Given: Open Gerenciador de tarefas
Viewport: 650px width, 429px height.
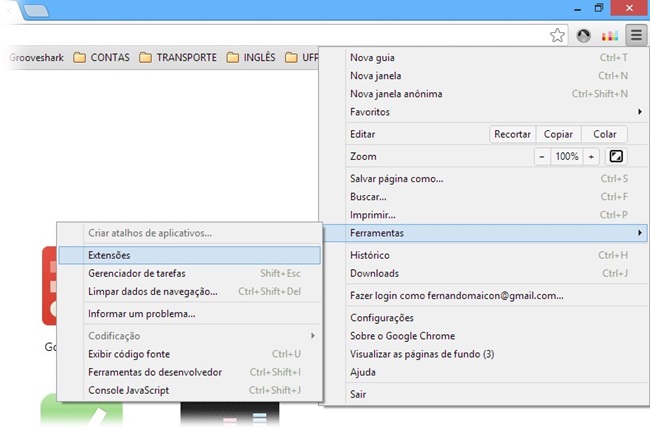Looking at the screenshot, I should tap(189, 274).
